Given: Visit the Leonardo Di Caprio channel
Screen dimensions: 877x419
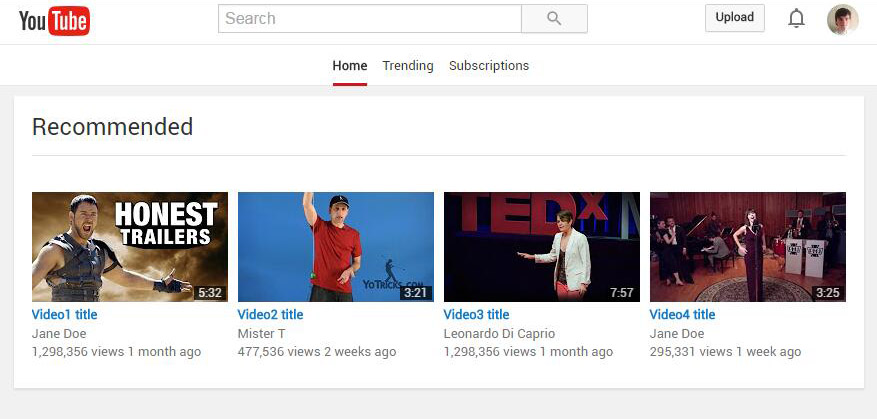Looking at the screenshot, I should (x=499, y=334).
